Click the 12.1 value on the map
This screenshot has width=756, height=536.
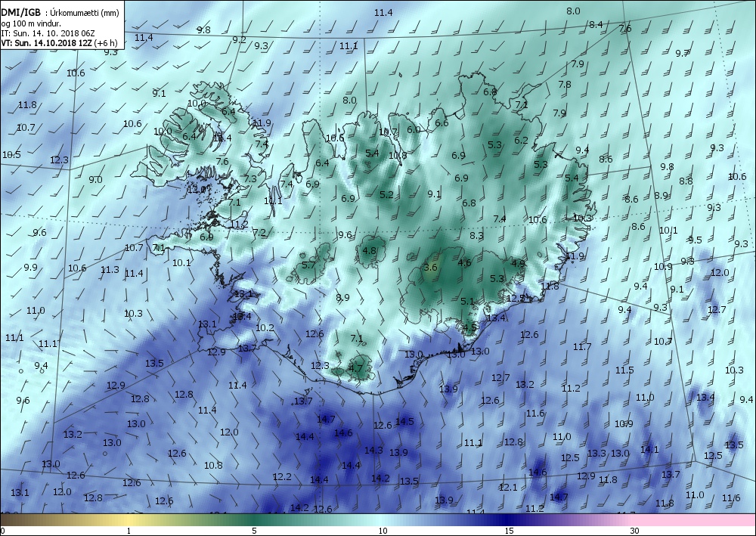tap(508, 488)
